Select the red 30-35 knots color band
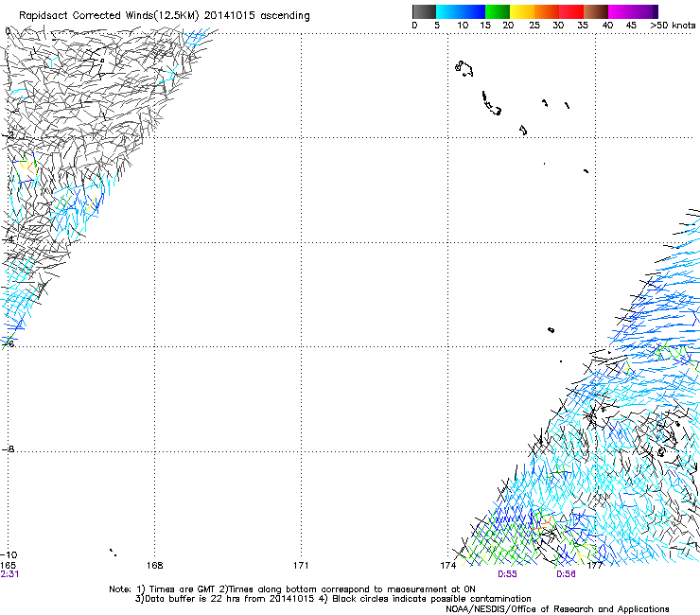 pos(571,11)
